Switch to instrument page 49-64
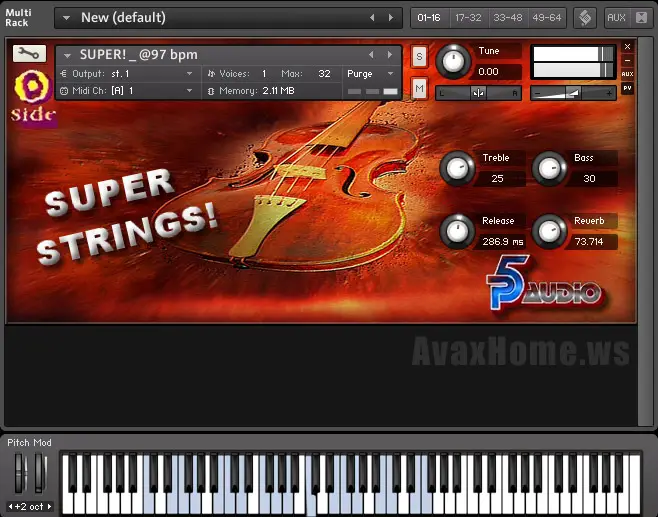The height and width of the screenshot is (517, 658). click(x=546, y=18)
